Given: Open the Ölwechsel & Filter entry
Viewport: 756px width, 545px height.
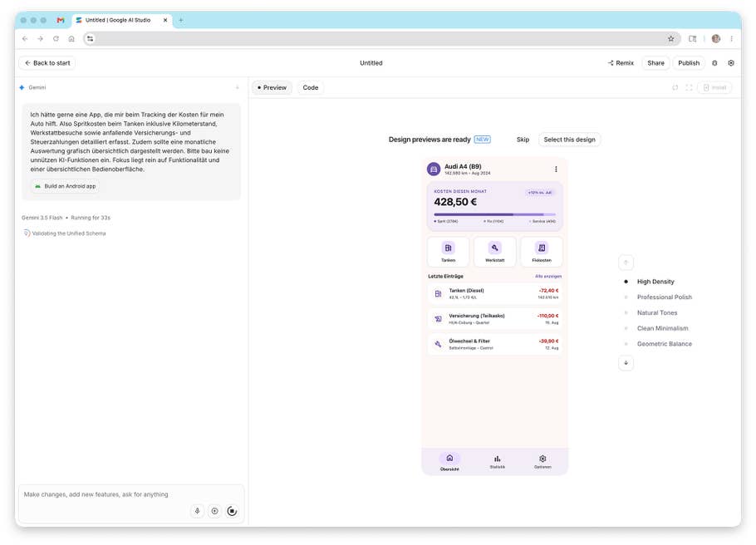Looking at the screenshot, I should click(x=494, y=344).
